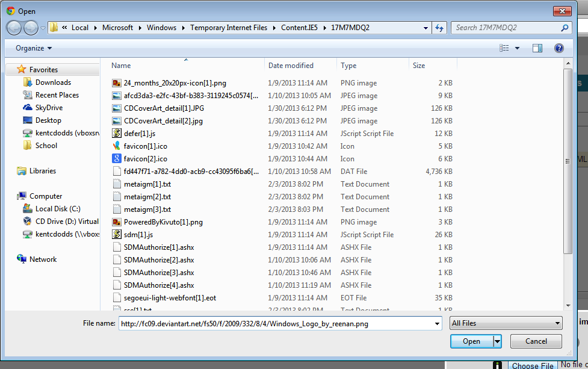Open the File name history dropdown arrow

(x=438, y=324)
